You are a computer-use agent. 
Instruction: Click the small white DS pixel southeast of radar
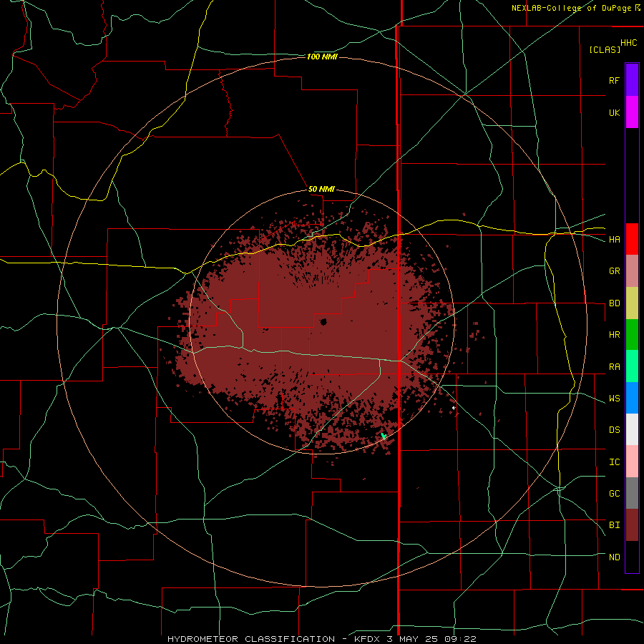click(454, 408)
